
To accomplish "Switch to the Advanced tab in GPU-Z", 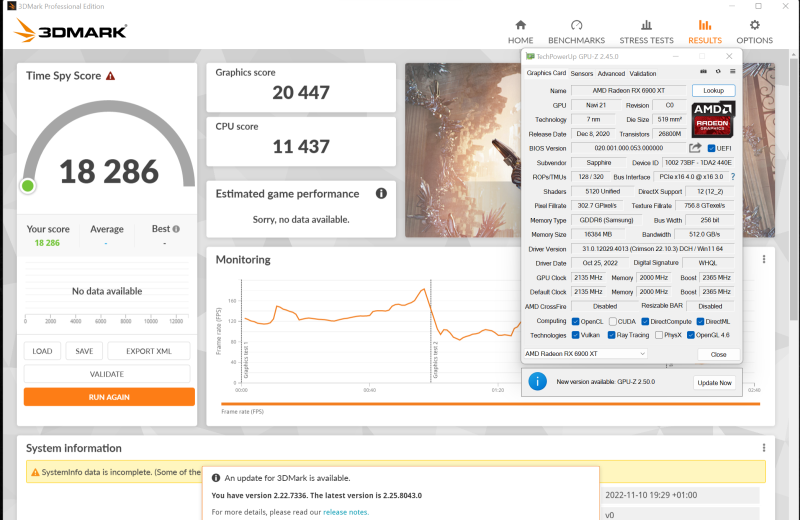I will click(611, 73).
